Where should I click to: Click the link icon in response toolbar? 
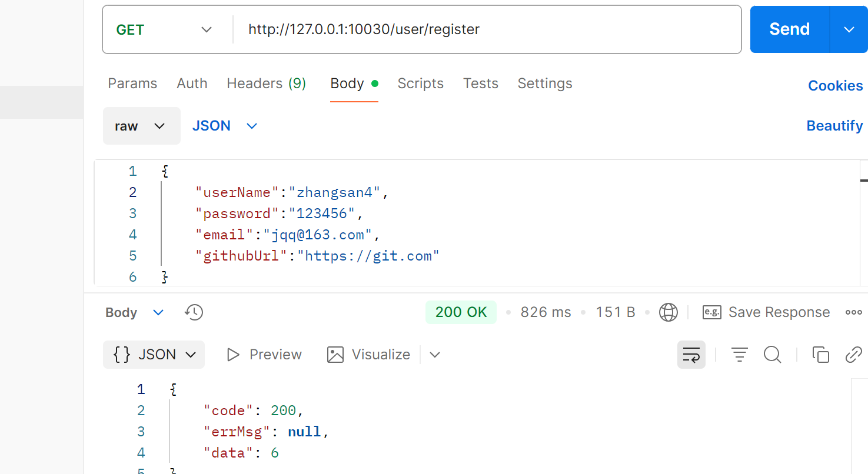tap(853, 355)
